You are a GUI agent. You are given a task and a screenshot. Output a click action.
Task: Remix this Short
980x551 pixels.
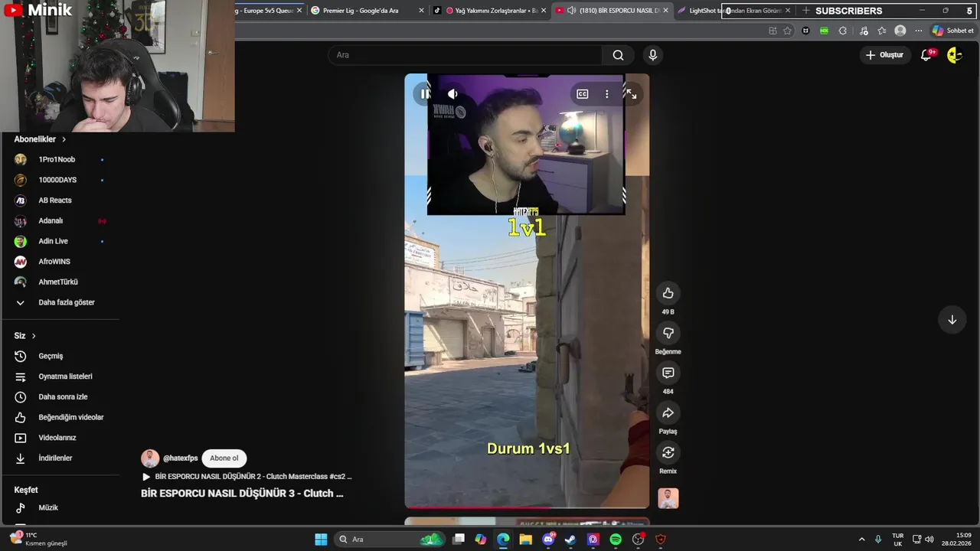point(668,452)
